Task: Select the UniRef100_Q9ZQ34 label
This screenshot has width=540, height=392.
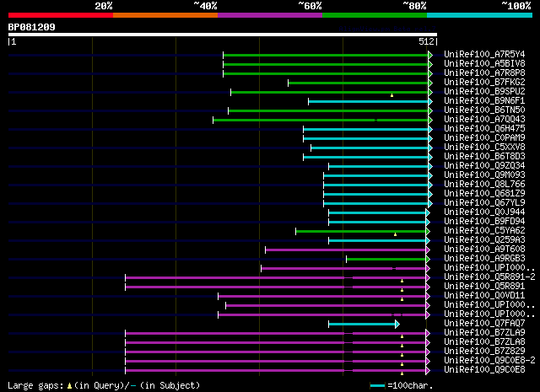Action: click(484, 166)
